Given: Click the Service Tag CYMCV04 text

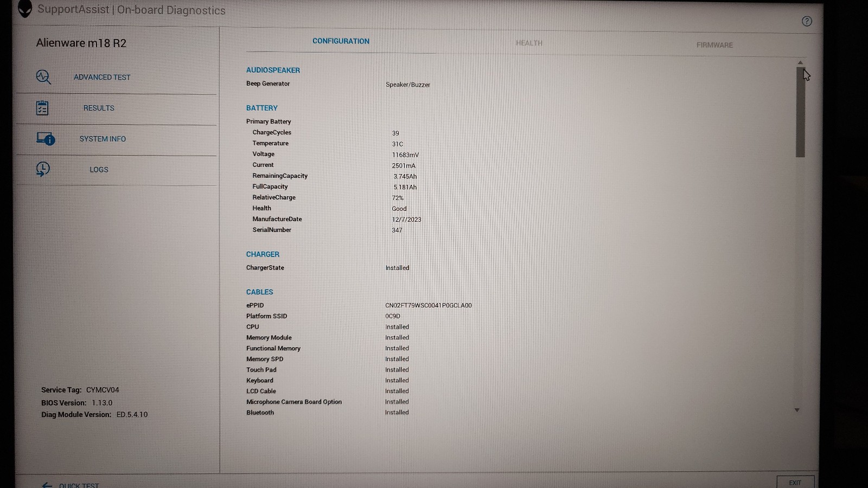Looking at the screenshot, I should click(80, 390).
